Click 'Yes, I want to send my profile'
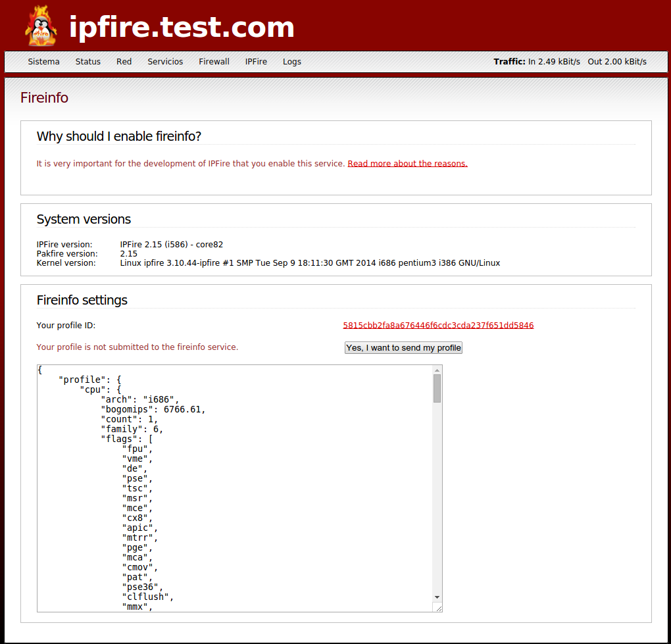The image size is (671, 644). pos(403,347)
